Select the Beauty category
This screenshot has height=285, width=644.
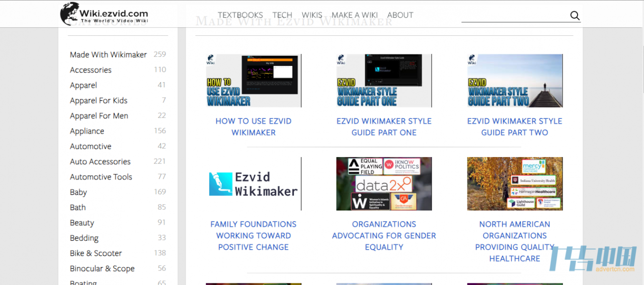tap(82, 223)
